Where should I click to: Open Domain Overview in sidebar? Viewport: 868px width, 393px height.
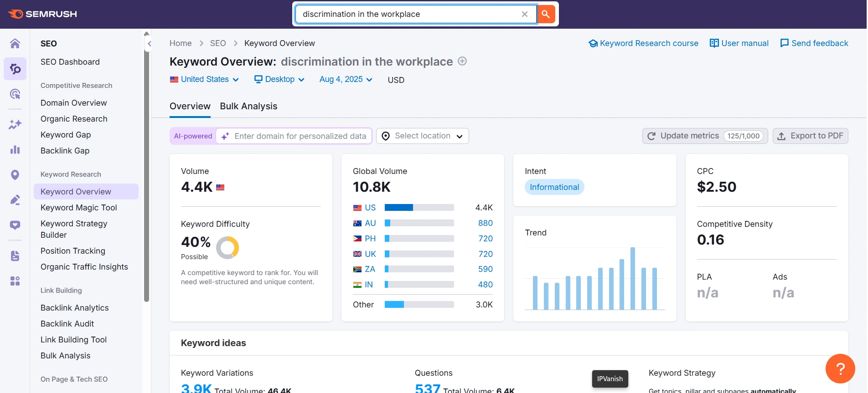click(74, 103)
